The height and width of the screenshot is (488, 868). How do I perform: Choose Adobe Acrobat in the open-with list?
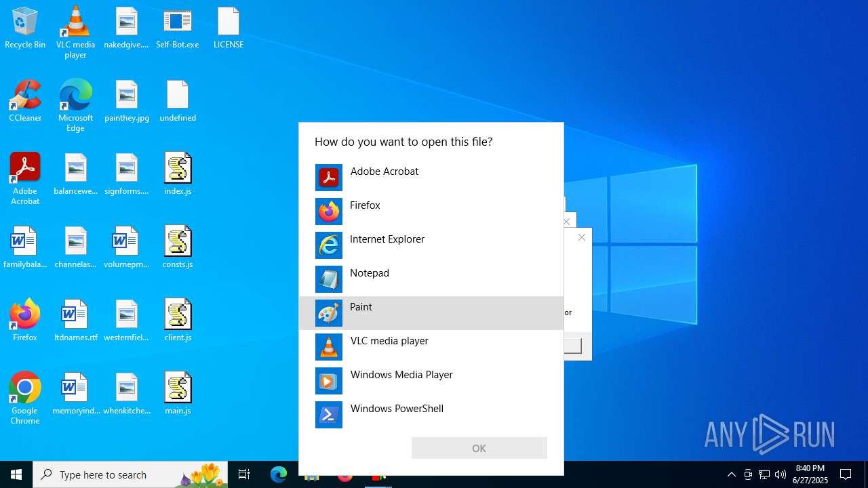(x=431, y=178)
